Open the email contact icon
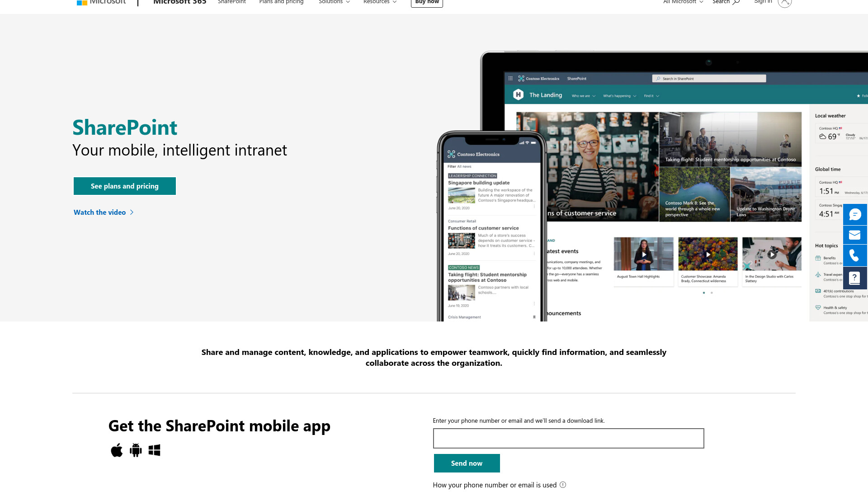Screen dimensions: 868x496 tap(855, 235)
